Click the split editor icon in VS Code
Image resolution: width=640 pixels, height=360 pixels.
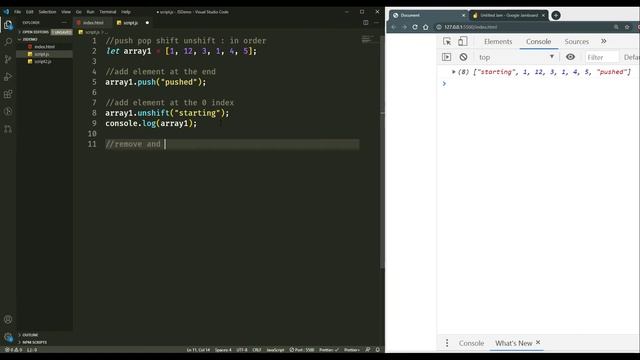click(x=366, y=23)
